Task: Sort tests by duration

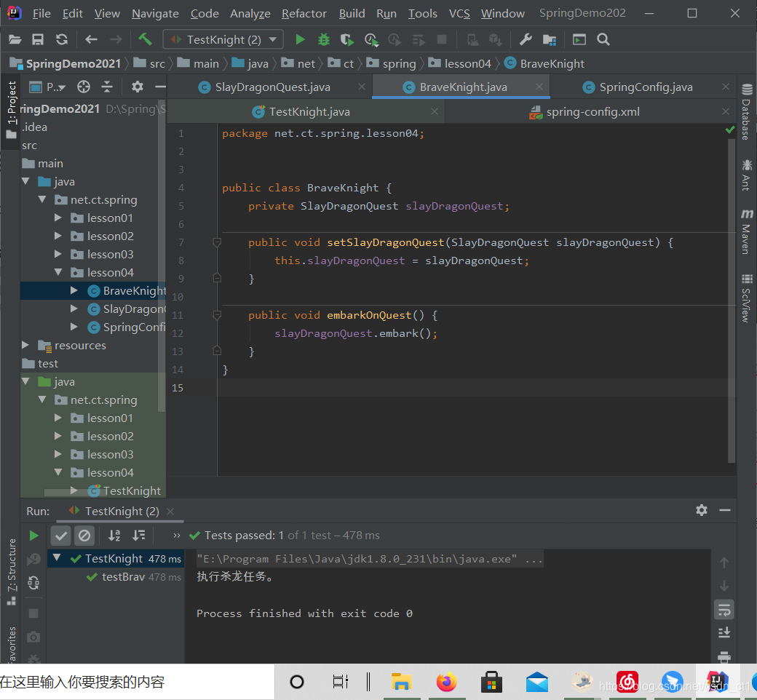Action: [x=139, y=536]
